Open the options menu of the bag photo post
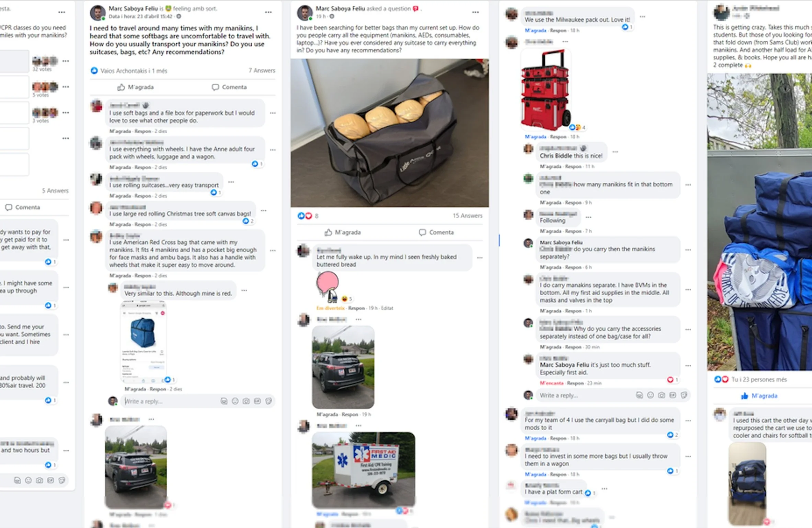The image size is (812, 528). tap(475, 12)
